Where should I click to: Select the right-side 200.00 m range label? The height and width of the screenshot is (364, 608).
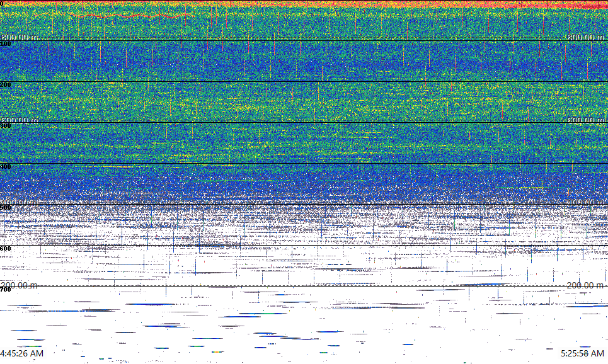(585, 286)
